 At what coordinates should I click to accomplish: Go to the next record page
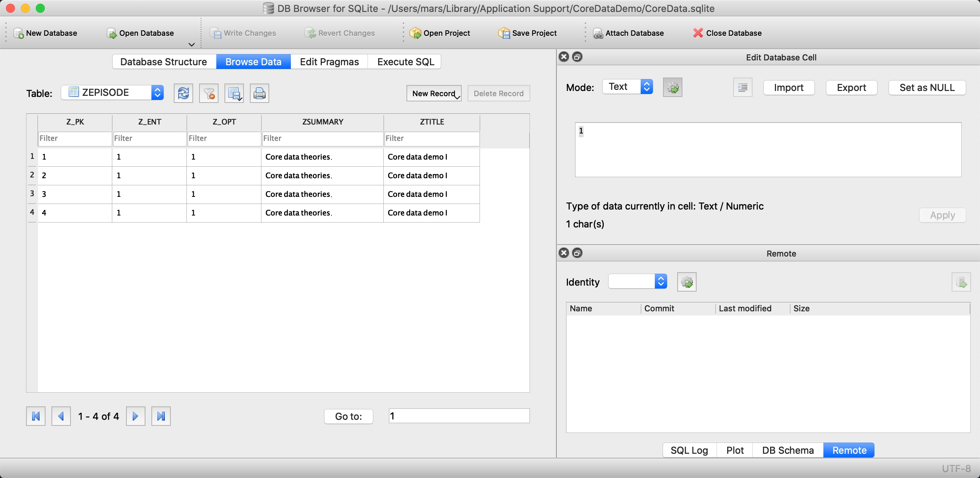(135, 416)
